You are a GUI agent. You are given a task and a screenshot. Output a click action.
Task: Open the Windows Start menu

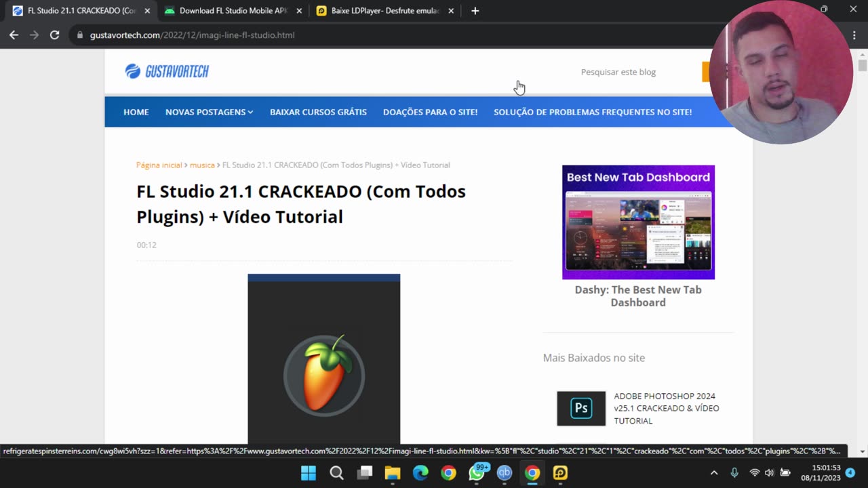(308, 472)
